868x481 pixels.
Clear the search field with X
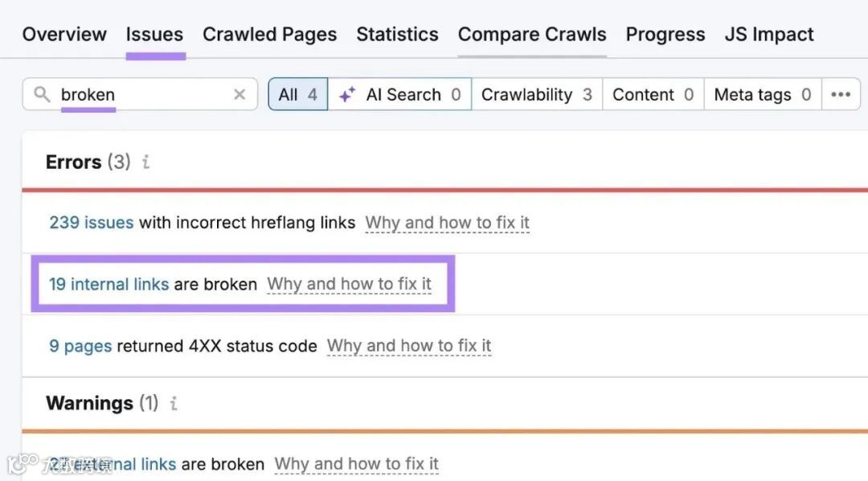[x=240, y=95]
